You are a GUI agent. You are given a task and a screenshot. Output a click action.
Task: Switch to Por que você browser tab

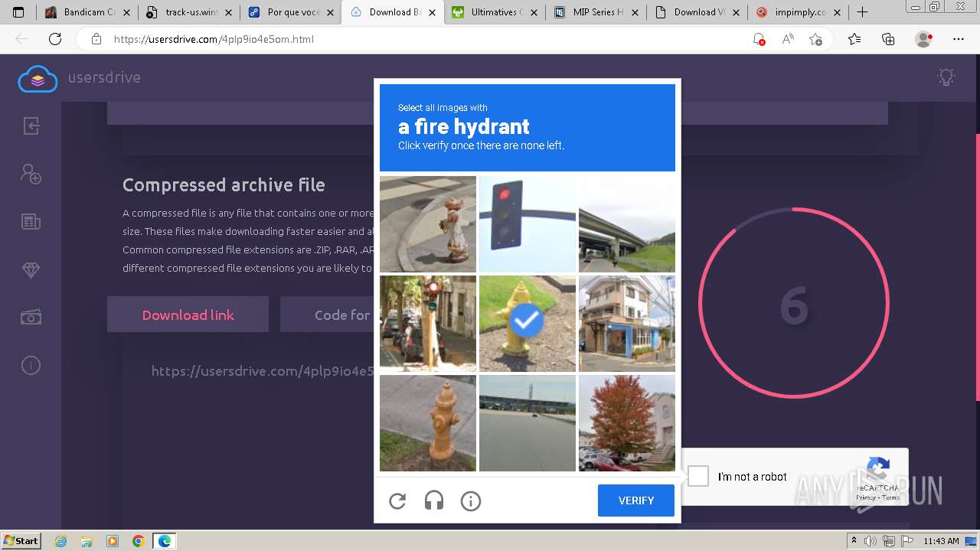coord(292,12)
